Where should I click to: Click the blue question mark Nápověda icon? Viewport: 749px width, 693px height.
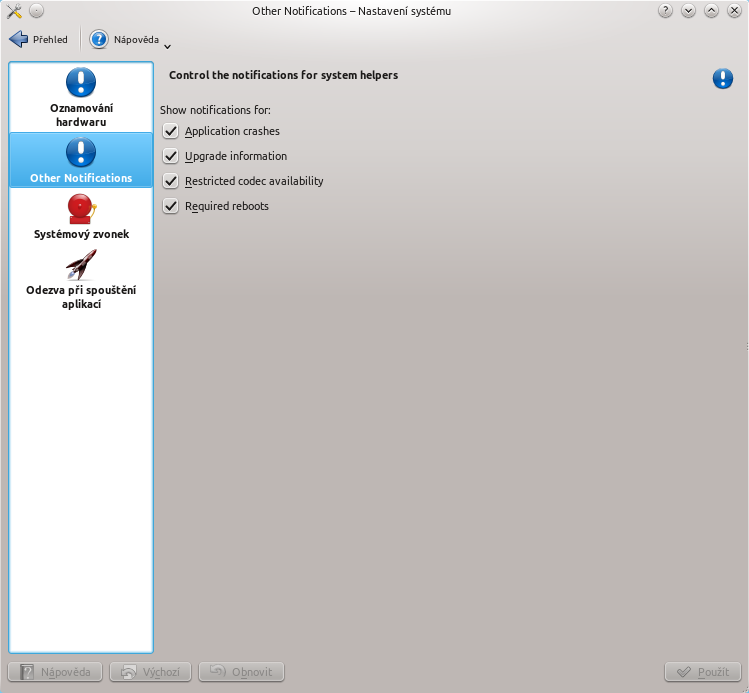point(99,39)
